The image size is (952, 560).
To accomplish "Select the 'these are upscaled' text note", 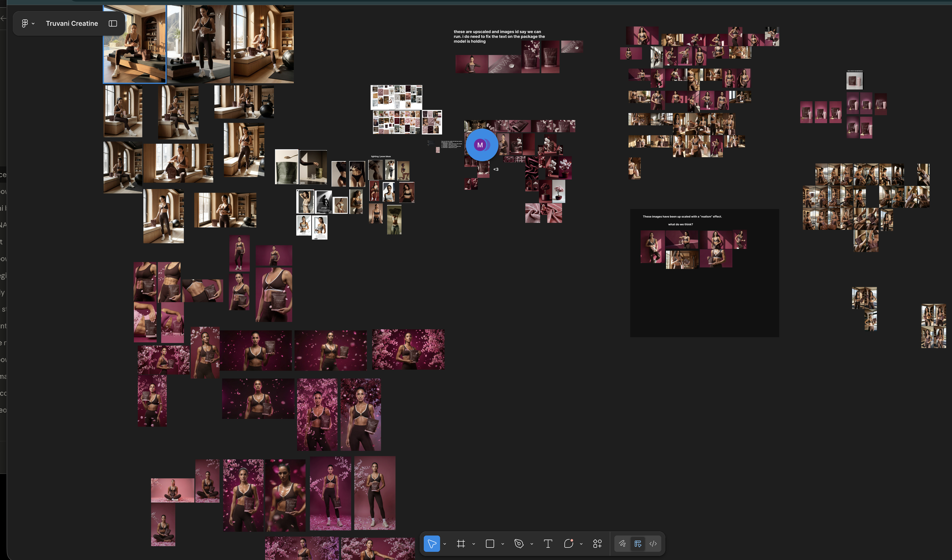I will click(x=499, y=37).
